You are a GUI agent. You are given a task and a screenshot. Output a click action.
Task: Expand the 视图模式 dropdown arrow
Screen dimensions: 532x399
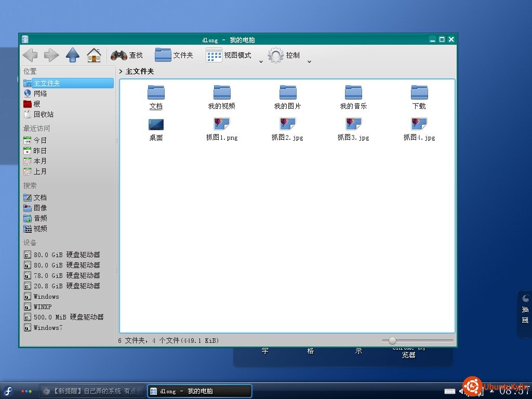pos(261,61)
